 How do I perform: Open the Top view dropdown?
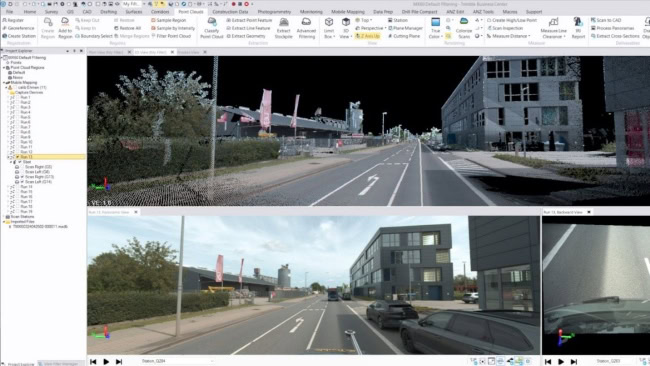[x=364, y=20]
